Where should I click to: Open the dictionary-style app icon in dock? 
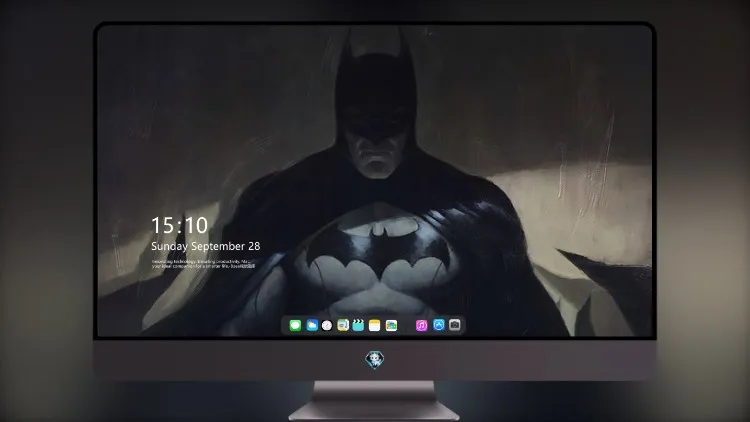pyautogui.click(x=342, y=326)
